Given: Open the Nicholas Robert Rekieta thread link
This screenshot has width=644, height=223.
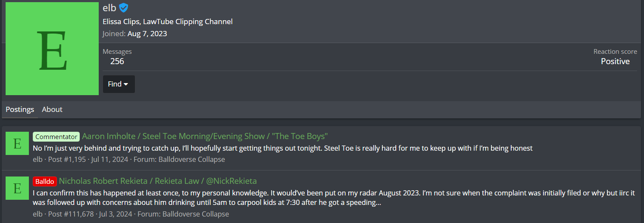Looking at the screenshot, I should click(x=158, y=181).
